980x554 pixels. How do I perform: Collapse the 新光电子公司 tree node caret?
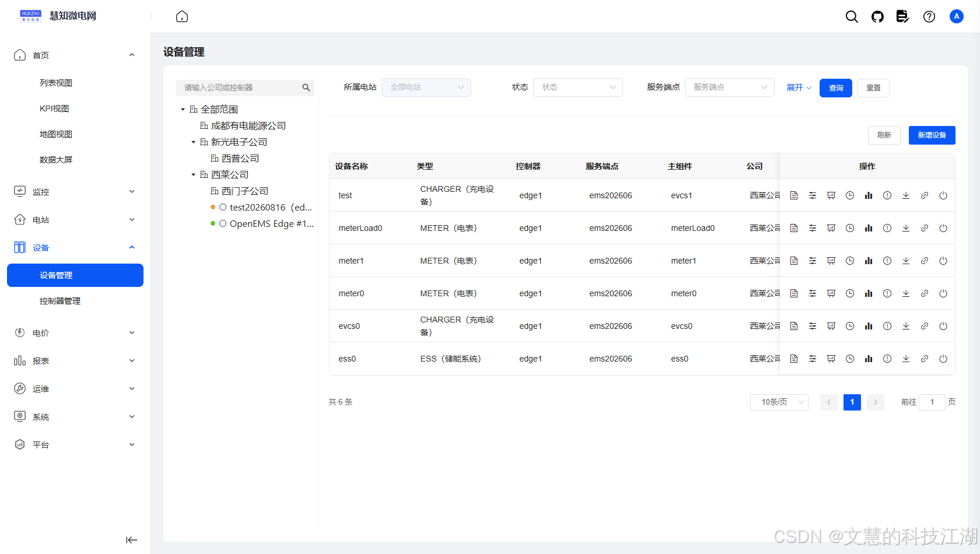click(x=193, y=142)
